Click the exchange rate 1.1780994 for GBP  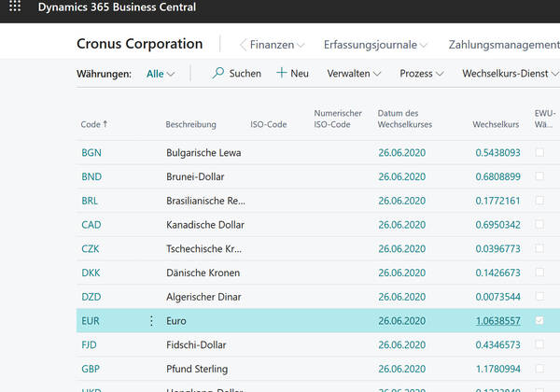(497, 369)
